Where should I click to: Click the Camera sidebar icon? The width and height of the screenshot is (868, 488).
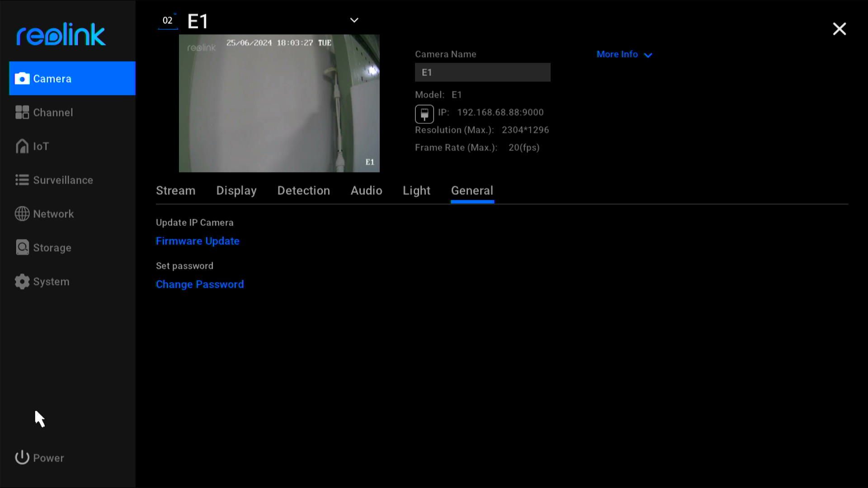21,78
